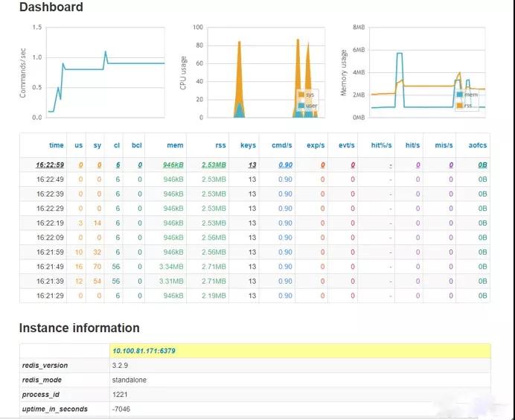Click the cmd/s column header
515x420 pixels.
pyautogui.click(x=282, y=145)
